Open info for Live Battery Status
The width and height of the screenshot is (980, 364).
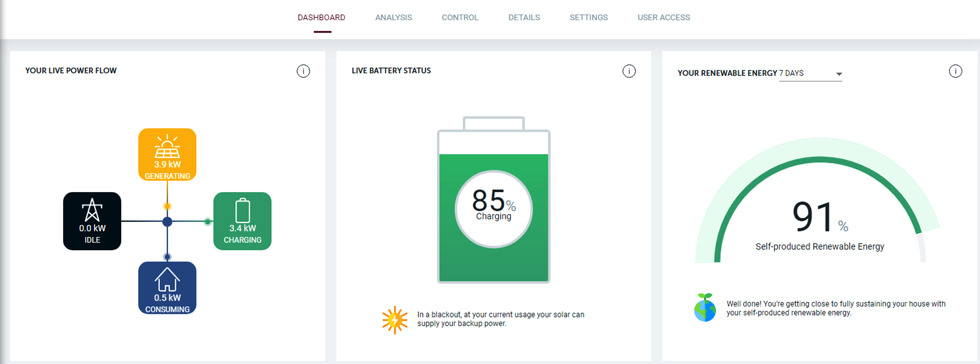coord(629,71)
